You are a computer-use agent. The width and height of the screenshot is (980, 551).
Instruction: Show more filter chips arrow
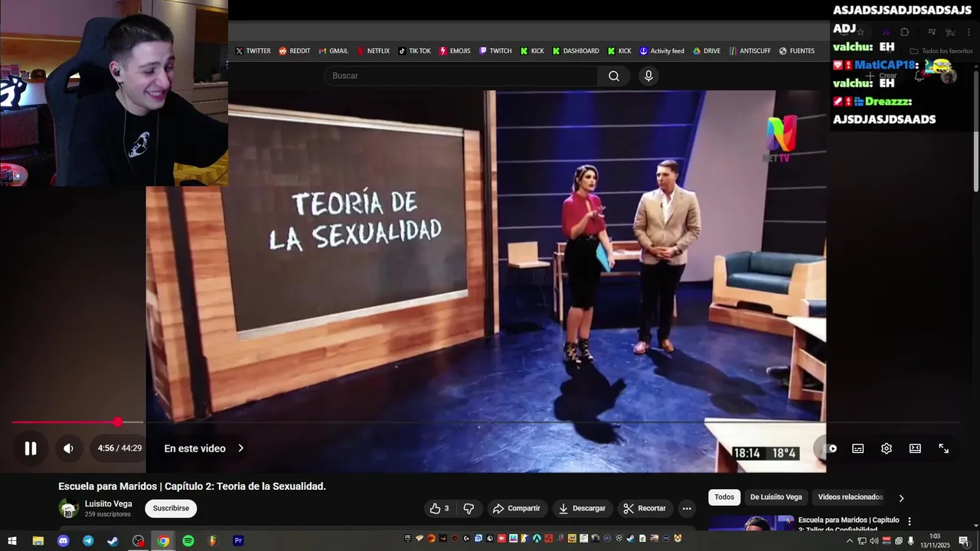coord(901,498)
